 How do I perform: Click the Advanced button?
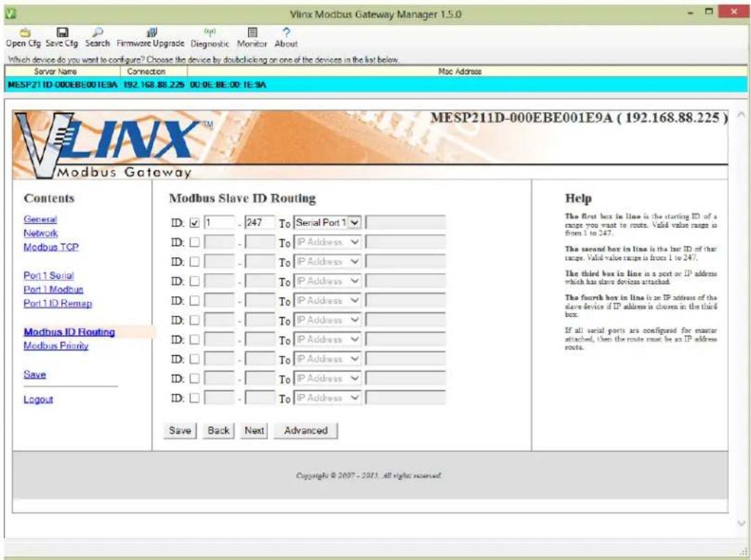(x=306, y=430)
